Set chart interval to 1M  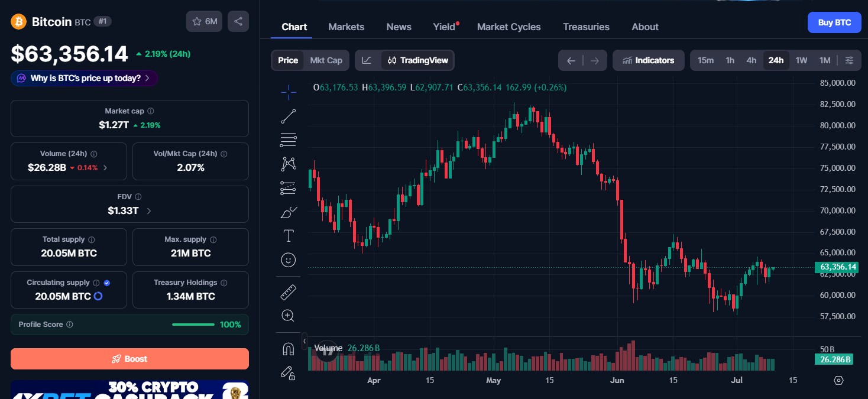tap(825, 60)
